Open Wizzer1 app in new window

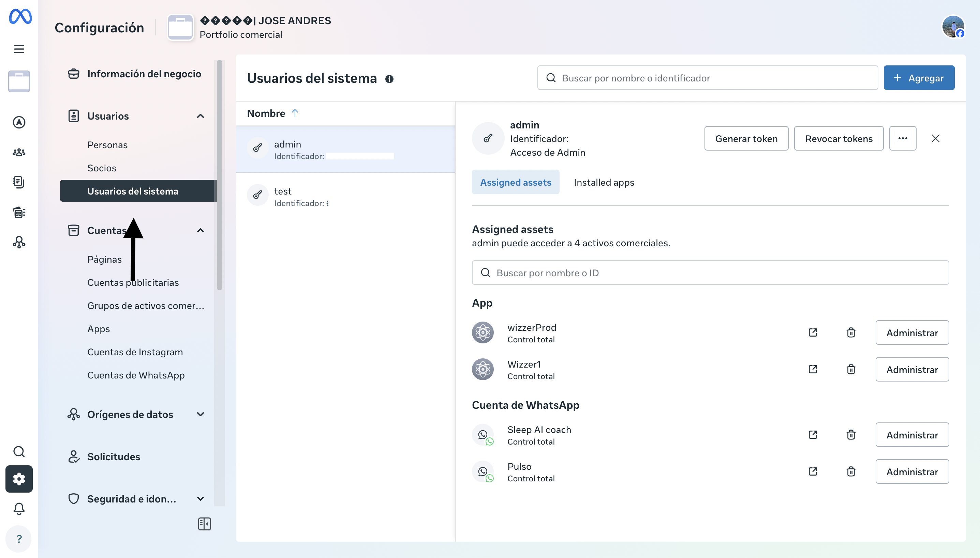point(813,369)
